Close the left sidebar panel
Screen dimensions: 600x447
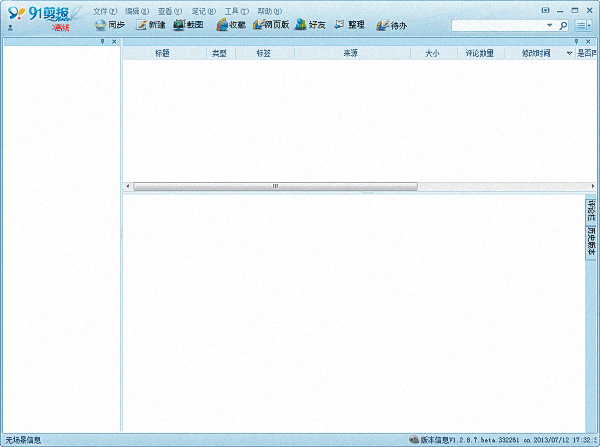114,42
